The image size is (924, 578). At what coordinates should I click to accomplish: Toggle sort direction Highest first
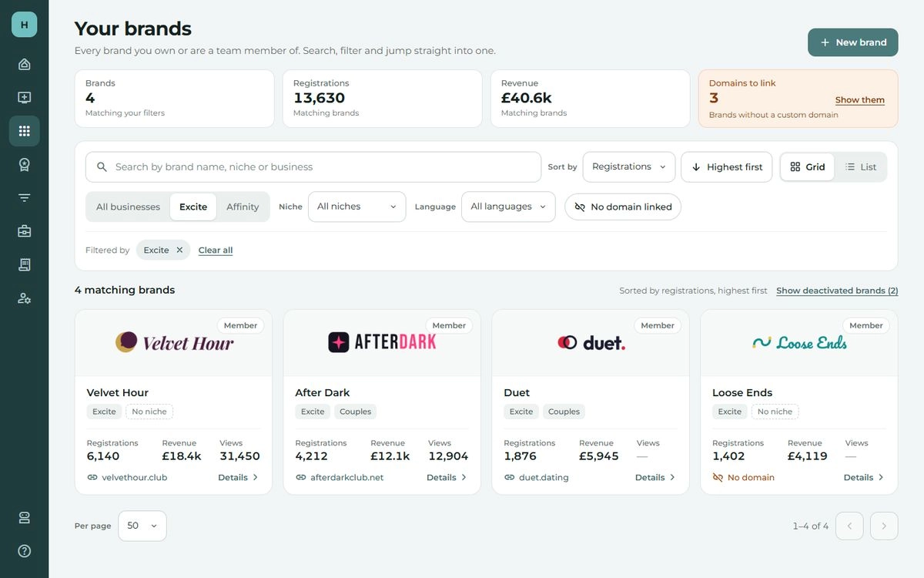(x=726, y=167)
